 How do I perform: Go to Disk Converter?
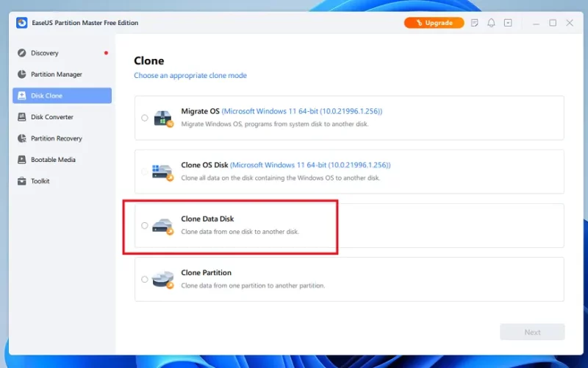[x=62, y=117]
